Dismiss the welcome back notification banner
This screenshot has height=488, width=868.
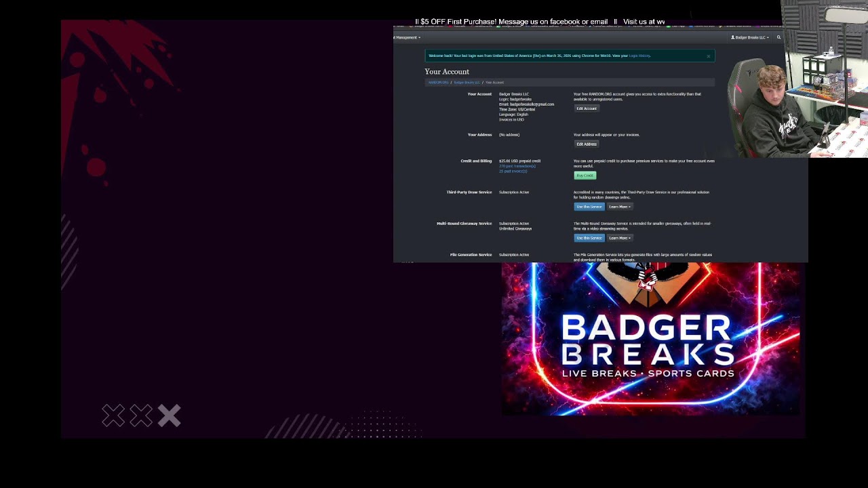pyautogui.click(x=709, y=56)
